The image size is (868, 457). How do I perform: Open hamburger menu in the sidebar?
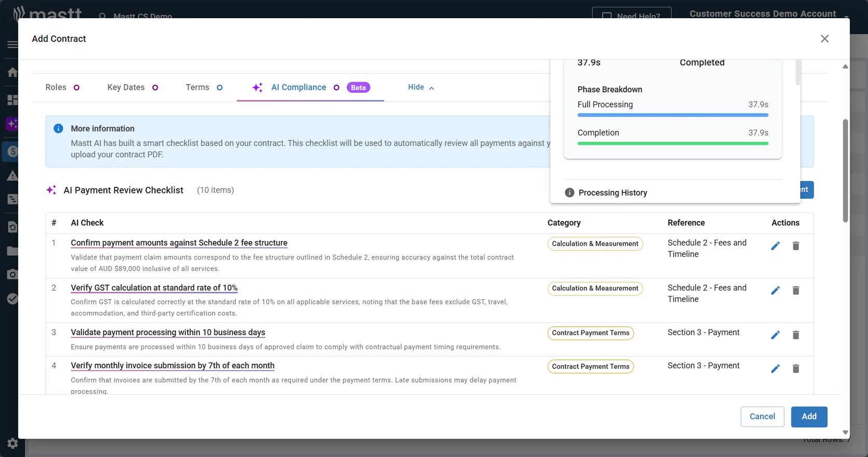point(12,45)
